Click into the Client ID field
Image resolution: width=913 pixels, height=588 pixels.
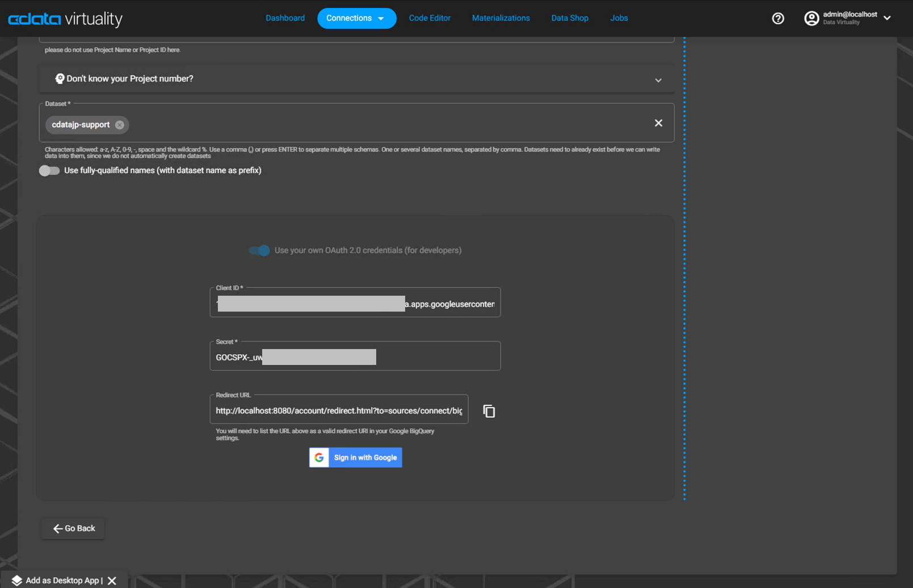point(355,303)
